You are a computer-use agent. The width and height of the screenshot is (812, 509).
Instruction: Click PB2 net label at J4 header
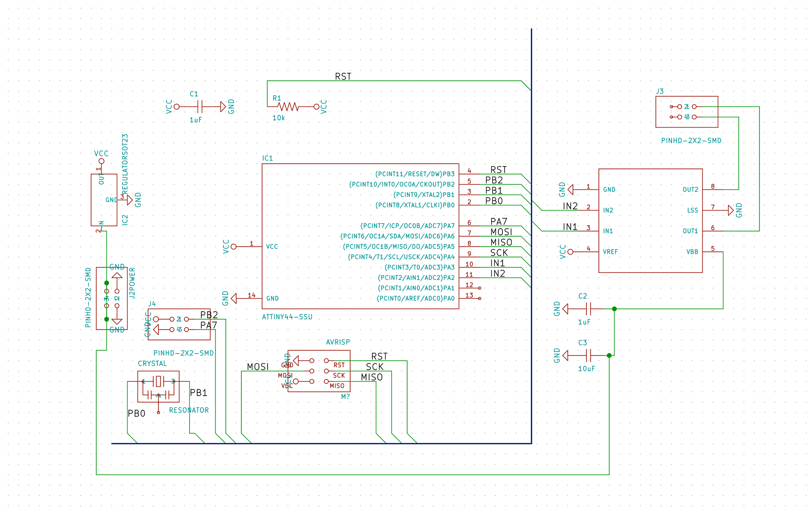point(209,315)
